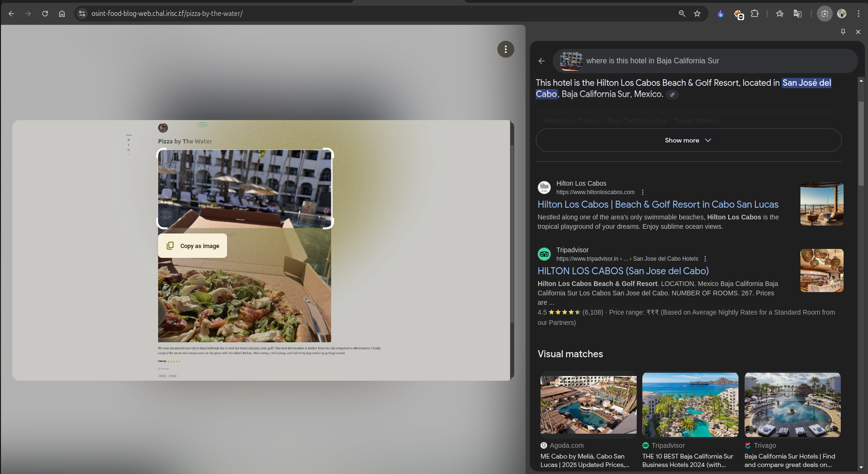Go back in the Lens results panel
This screenshot has height=474, width=868.
pyautogui.click(x=541, y=61)
